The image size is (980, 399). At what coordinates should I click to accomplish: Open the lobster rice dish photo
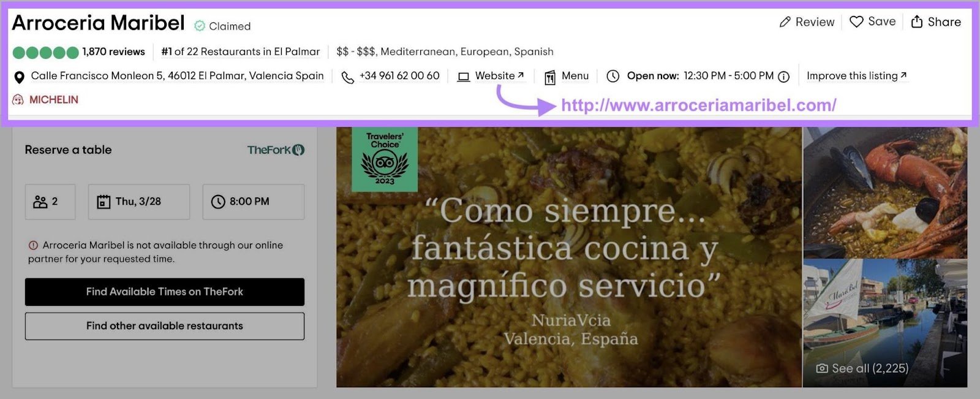(885, 192)
